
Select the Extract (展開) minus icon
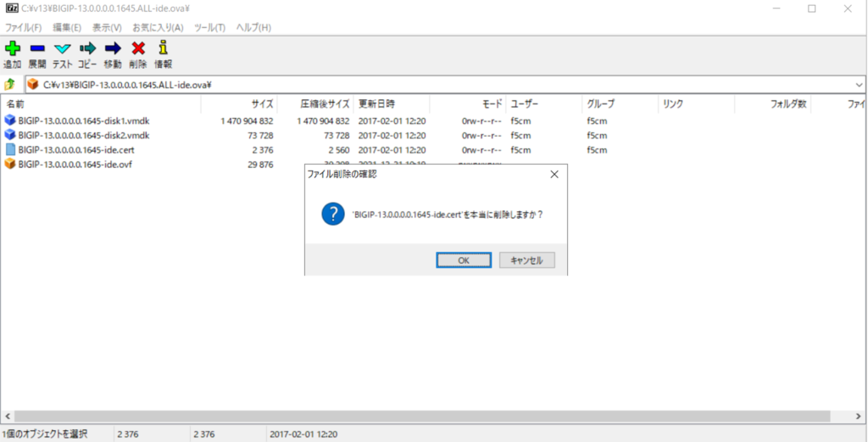[37, 48]
